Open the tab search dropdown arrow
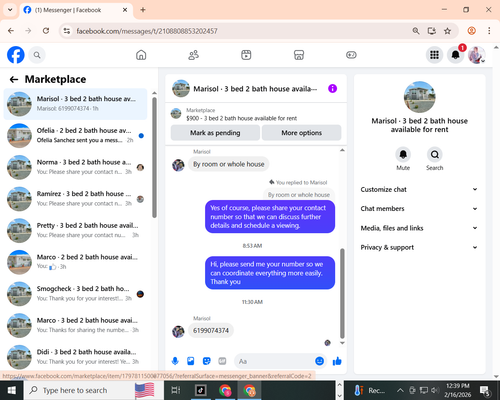The height and width of the screenshot is (400, 500). (10, 10)
